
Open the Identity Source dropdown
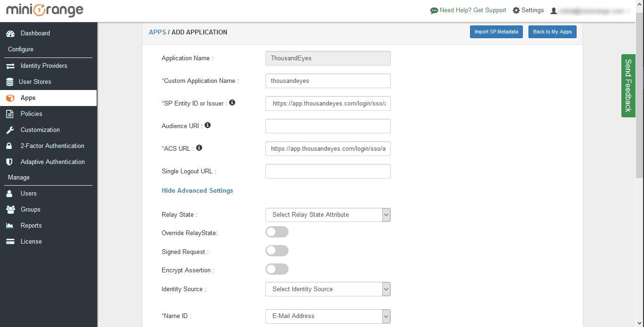[328, 289]
